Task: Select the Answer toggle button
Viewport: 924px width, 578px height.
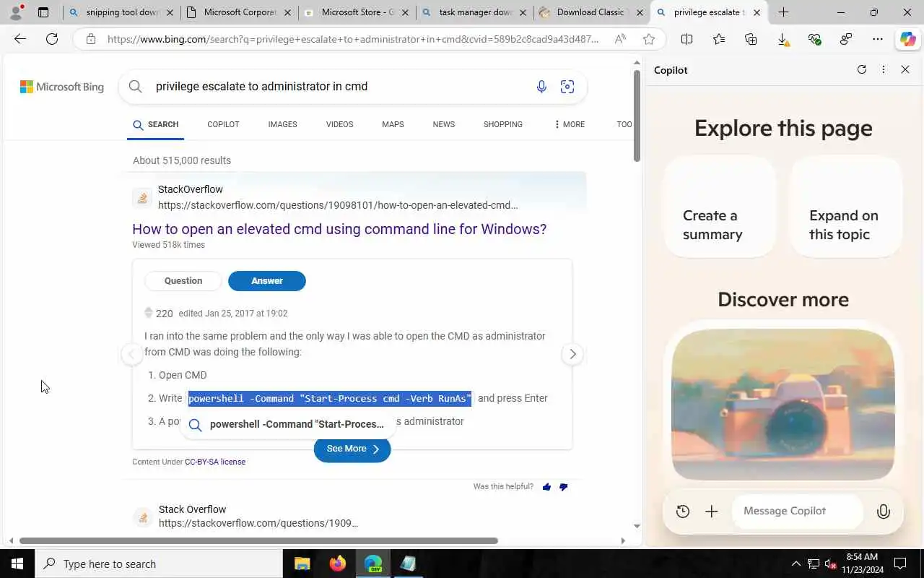Action: 267,281
